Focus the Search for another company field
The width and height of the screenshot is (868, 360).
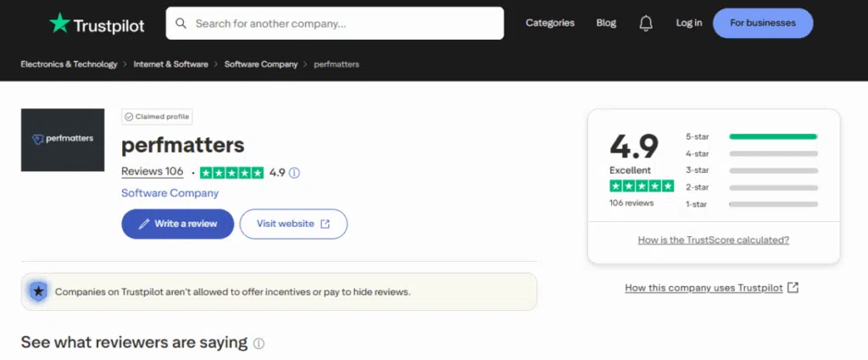335,23
